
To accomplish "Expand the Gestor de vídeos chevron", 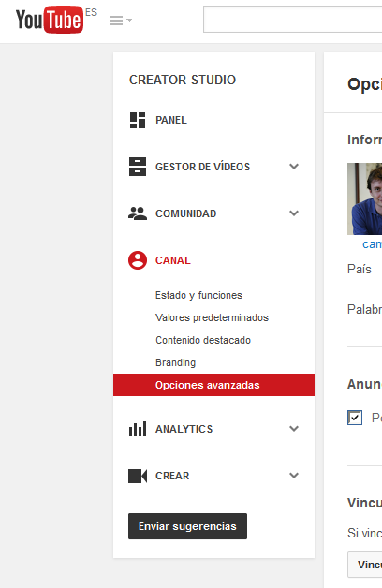I will click(x=294, y=166).
